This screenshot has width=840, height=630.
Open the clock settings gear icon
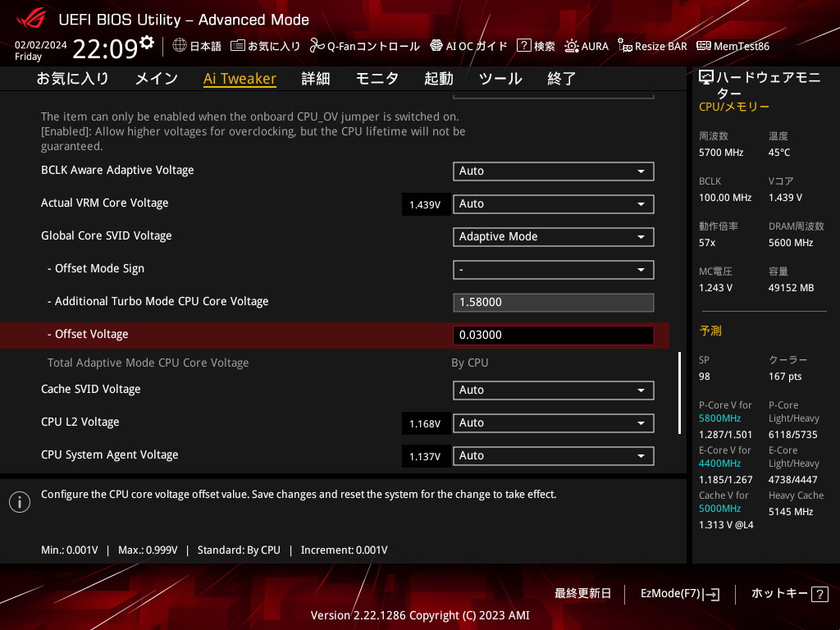[x=147, y=42]
